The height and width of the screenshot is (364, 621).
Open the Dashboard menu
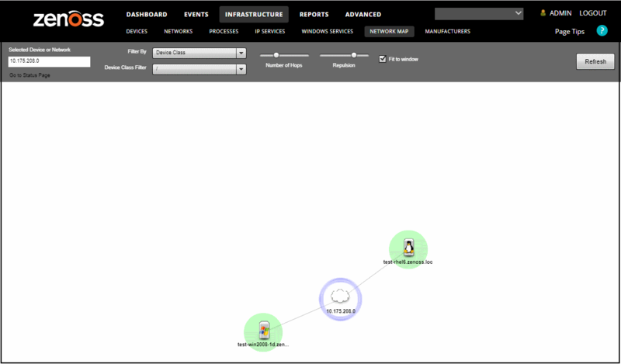pyautogui.click(x=147, y=15)
